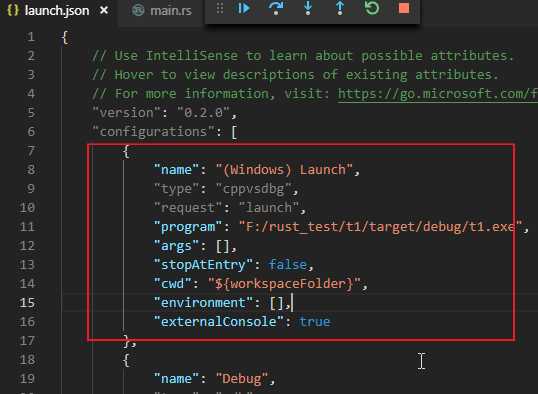Click the "Debug" name value on line 19
The width and height of the screenshot is (538, 394).
click(242, 379)
